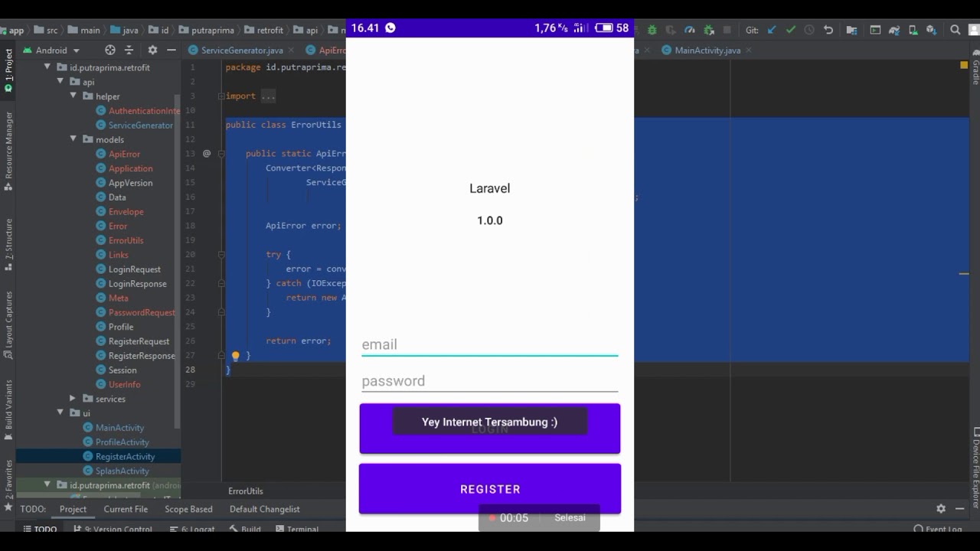Screen dimensions: 980x551
Task: Click the yellow lightbulb intention icon
Action: (236, 356)
